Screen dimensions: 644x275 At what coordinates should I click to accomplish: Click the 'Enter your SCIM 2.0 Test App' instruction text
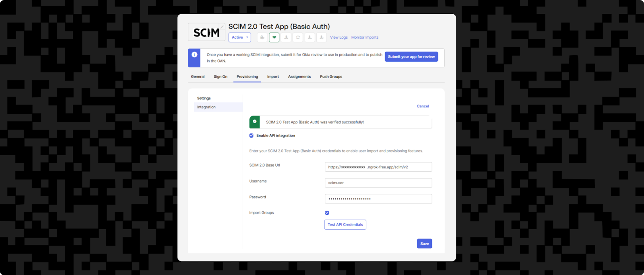click(336, 151)
